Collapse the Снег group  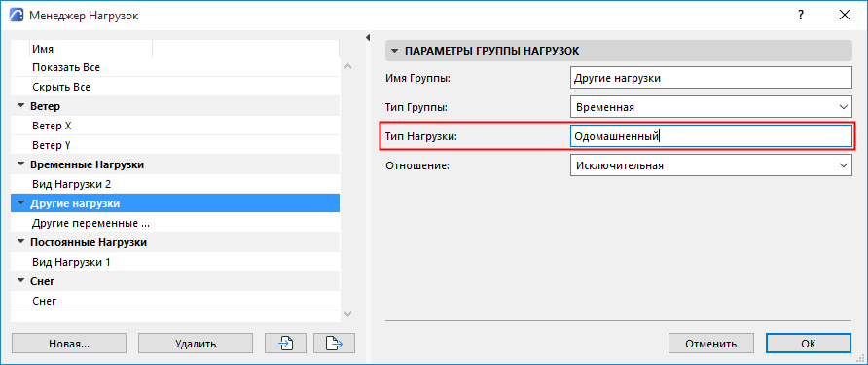21,281
